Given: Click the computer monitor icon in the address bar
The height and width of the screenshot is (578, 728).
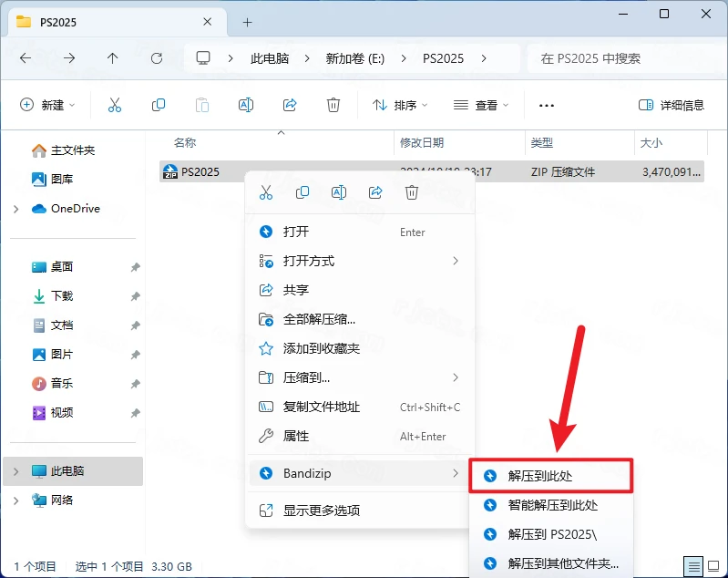Looking at the screenshot, I should pos(203,58).
